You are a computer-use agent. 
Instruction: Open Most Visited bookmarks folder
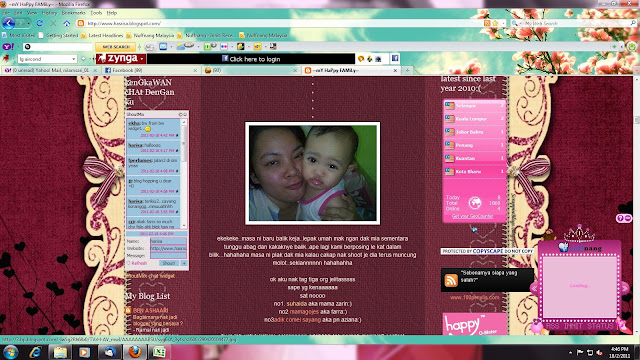(19, 36)
